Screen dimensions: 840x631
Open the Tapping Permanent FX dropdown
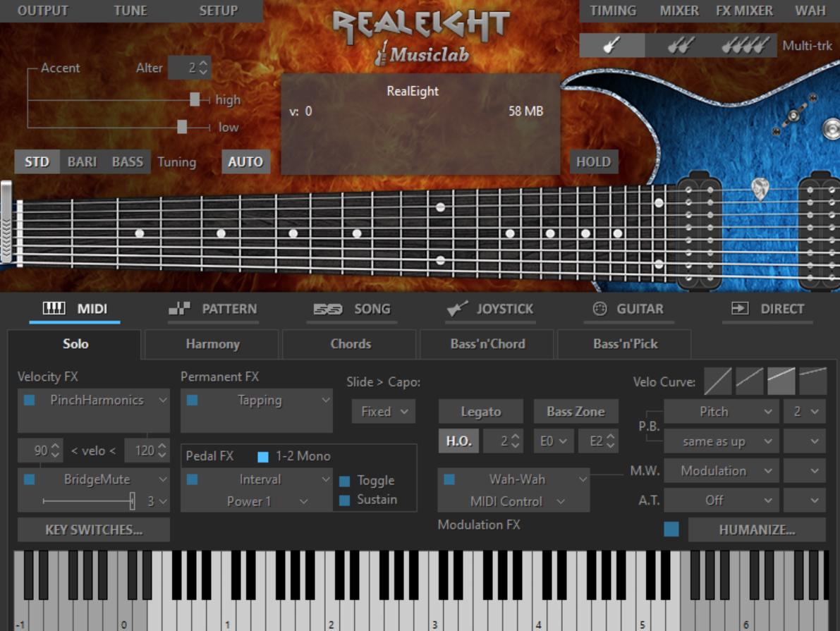(256, 400)
